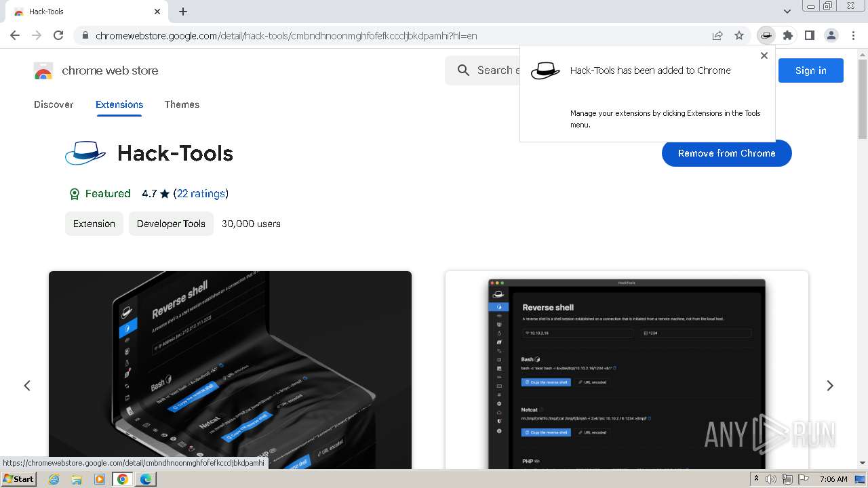
Task: Click the 30,000 users text
Action: pyautogui.click(x=251, y=224)
